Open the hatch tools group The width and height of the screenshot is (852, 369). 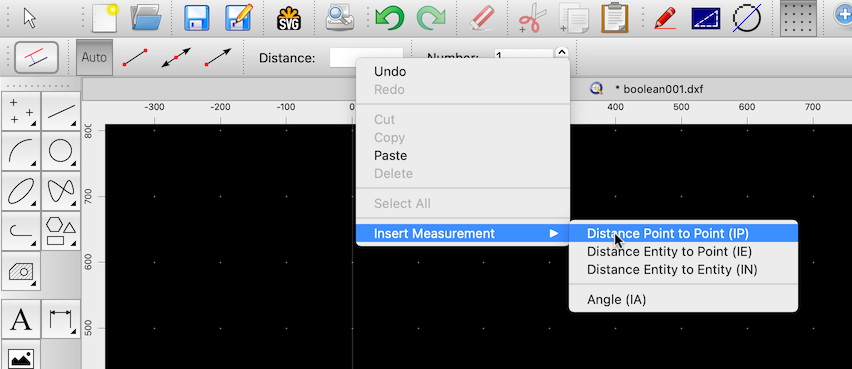[21, 271]
